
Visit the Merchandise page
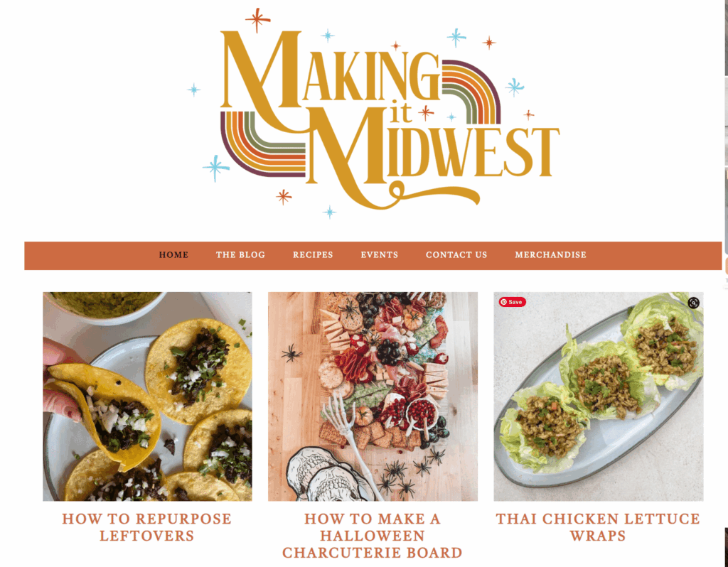[x=551, y=255]
